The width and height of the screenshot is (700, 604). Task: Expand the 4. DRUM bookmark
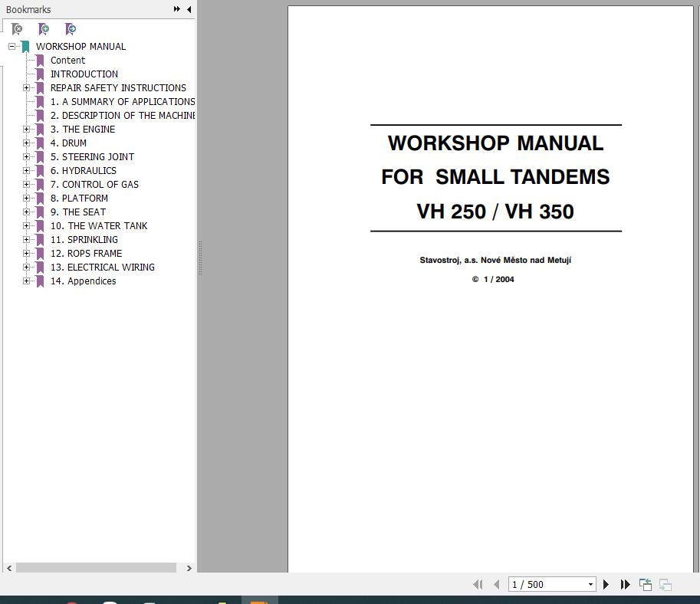[26, 143]
